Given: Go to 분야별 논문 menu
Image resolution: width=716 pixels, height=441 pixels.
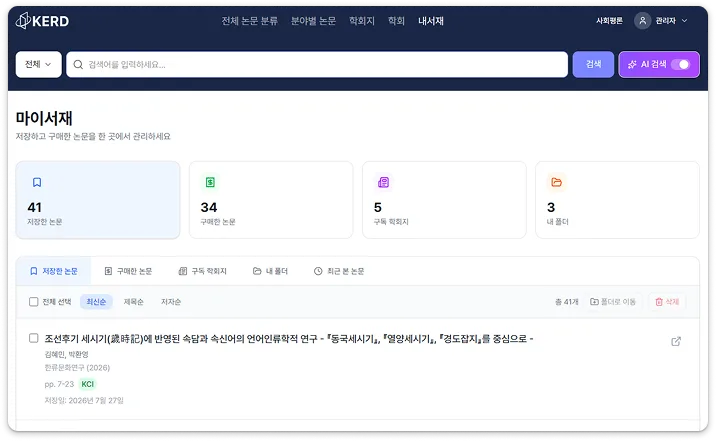Looking at the screenshot, I should pyautogui.click(x=313, y=21).
